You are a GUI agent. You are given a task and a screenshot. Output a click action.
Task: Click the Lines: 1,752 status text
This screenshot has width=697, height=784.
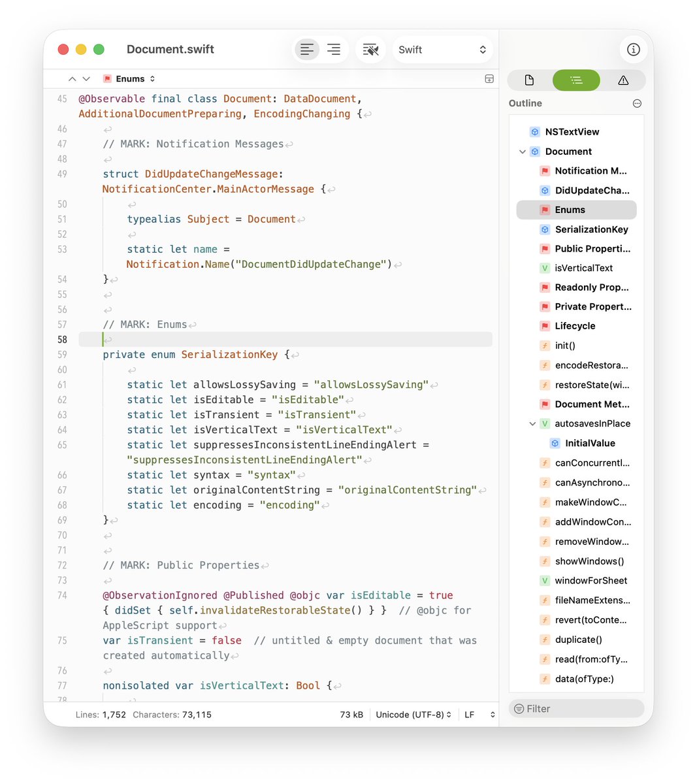pyautogui.click(x=101, y=715)
